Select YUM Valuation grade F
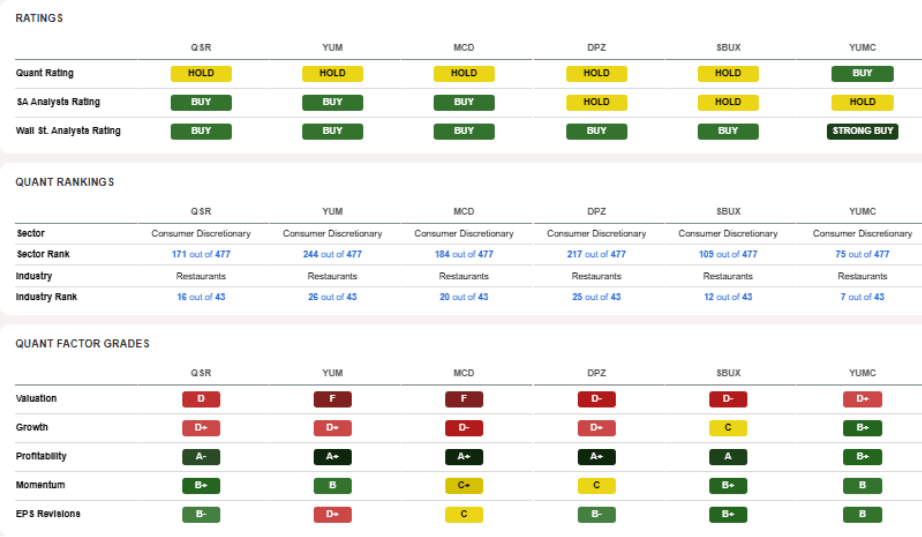Screen dimensions: 922x537 pyautogui.click(x=332, y=399)
